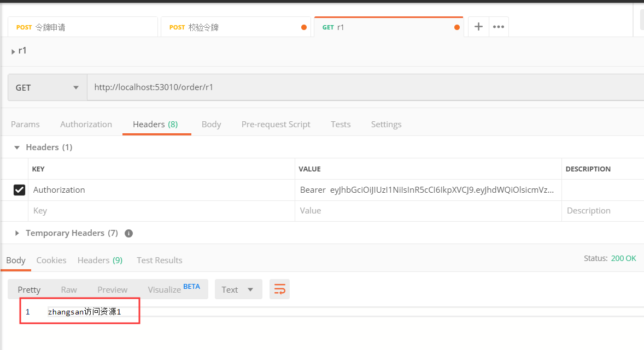Open the GET method dropdown

click(x=46, y=87)
